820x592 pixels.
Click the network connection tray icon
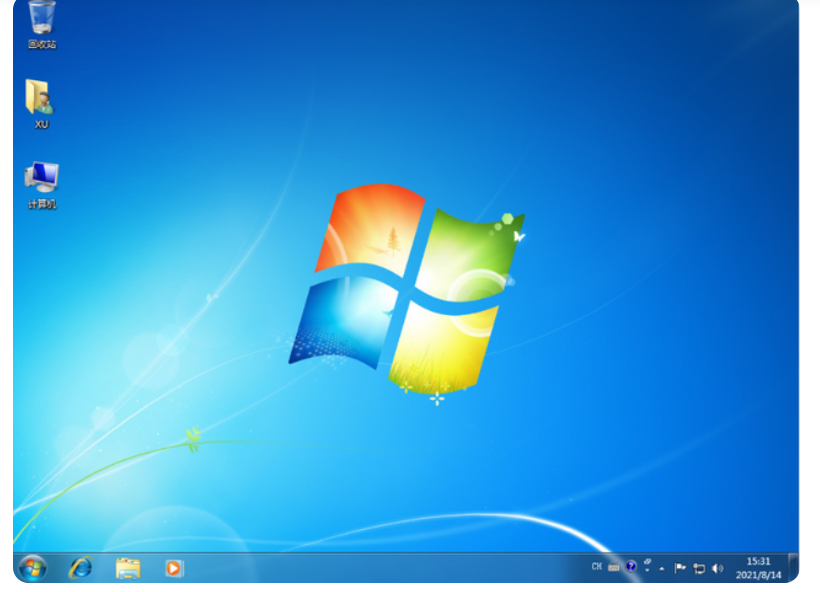click(x=699, y=568)
